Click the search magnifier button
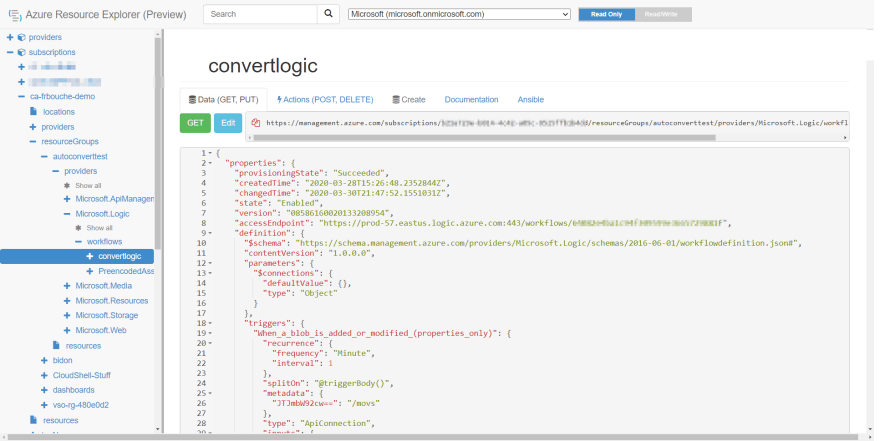The image size is (880, 441). [x=328, y=14]
